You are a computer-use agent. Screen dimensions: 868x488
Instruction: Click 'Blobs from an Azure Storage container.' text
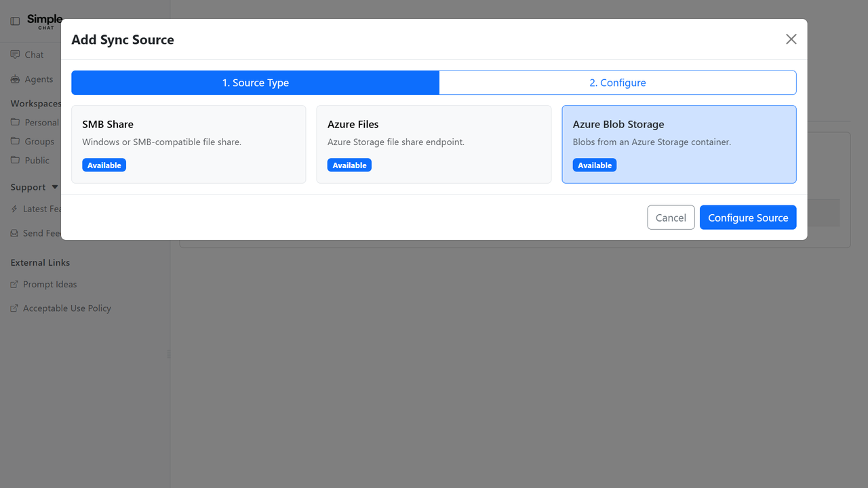pos(652,142)
